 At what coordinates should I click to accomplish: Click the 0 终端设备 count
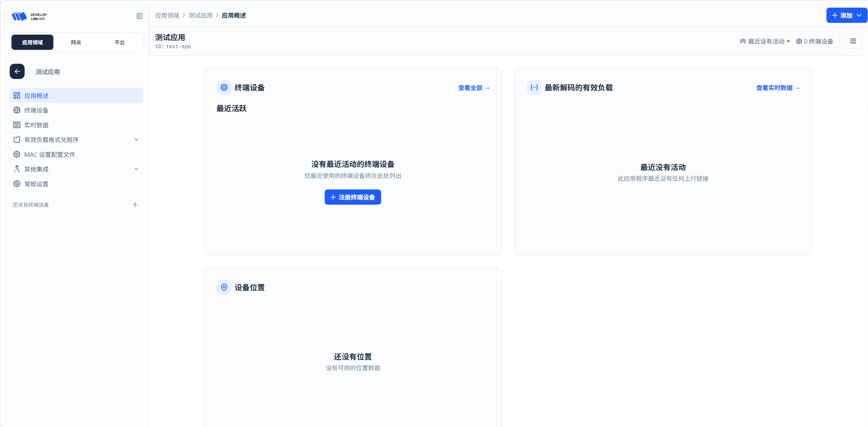[818, 41]
